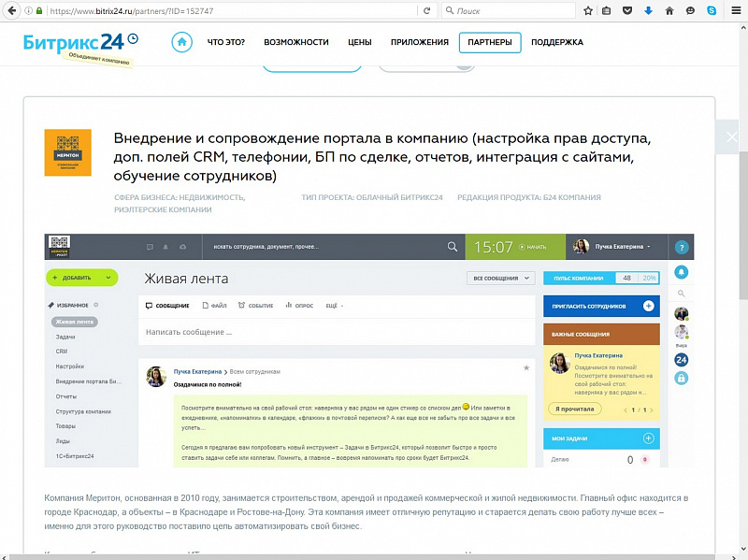Image resolution: width=748 pixels, height=560 pixels.
Task: Open the ПРИЛОЖЕНИЯ menu item
Action: (x=419, y=42)
